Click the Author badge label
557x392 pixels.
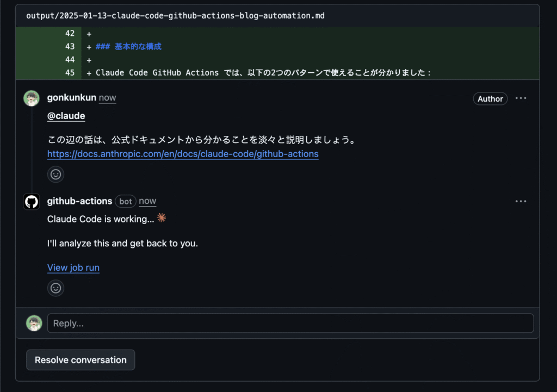click(x=490, y=99)
